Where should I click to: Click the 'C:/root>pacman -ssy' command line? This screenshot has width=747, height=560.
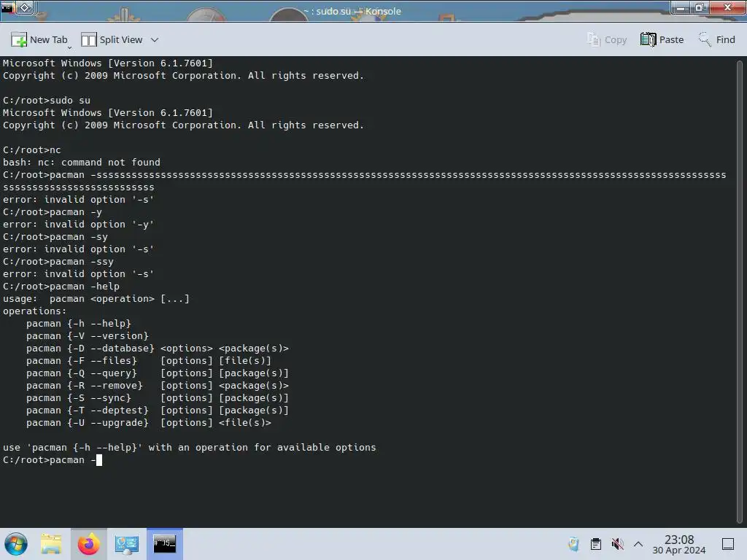(x=58, y=262)
